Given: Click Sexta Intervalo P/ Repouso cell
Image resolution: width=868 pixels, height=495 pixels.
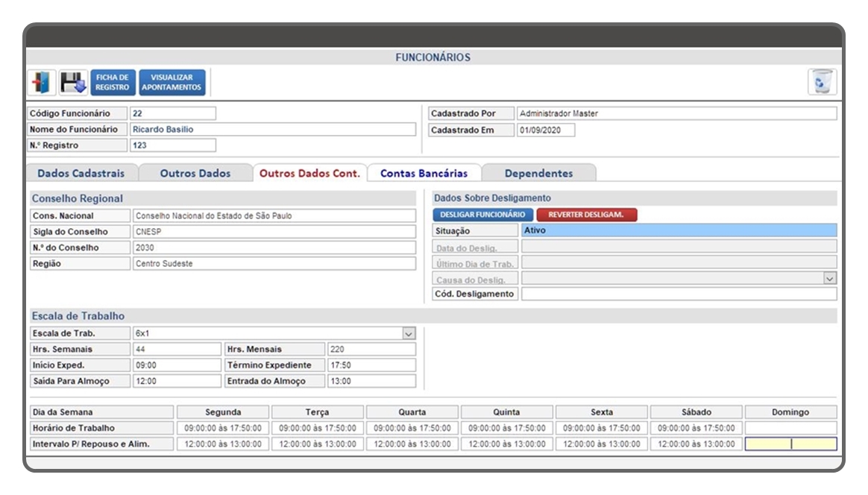Looking at the screenshot, I should (602, 444).
